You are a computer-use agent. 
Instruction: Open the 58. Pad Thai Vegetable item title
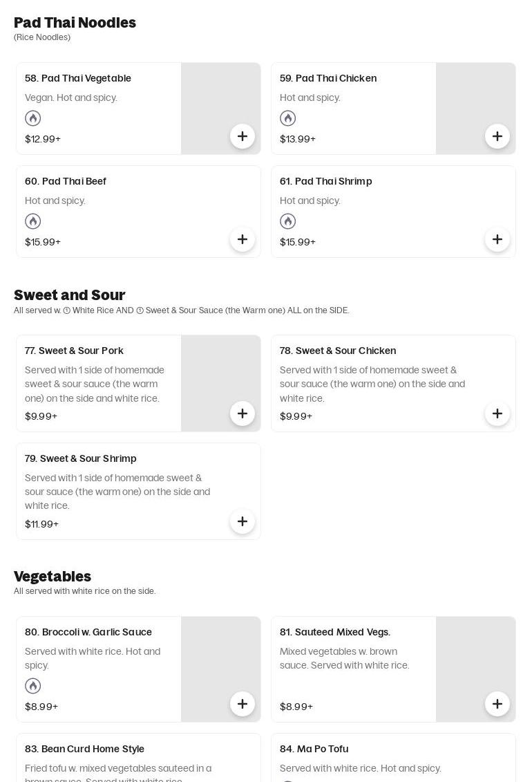coord(77,78)
